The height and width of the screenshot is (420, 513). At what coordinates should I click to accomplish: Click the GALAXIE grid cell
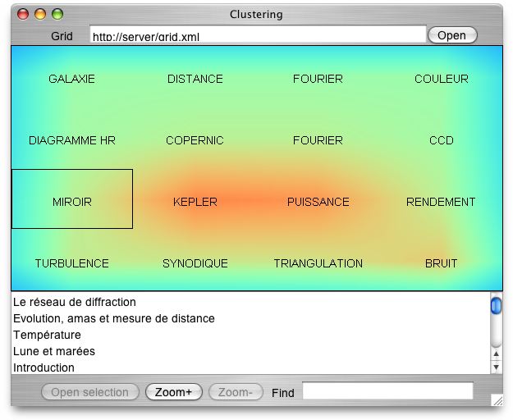(72, 79)
